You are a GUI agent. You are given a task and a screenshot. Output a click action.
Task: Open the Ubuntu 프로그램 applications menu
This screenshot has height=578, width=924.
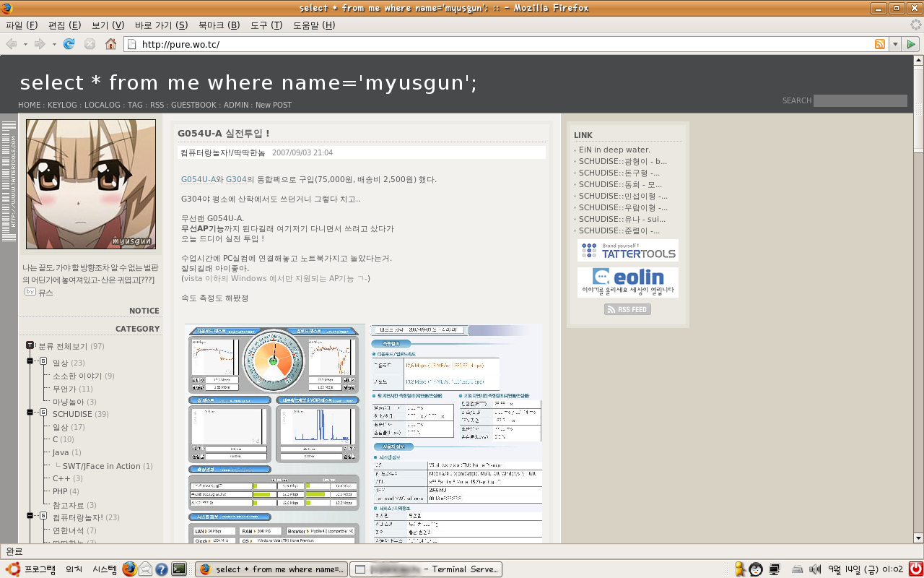click(x=32, y=569)
